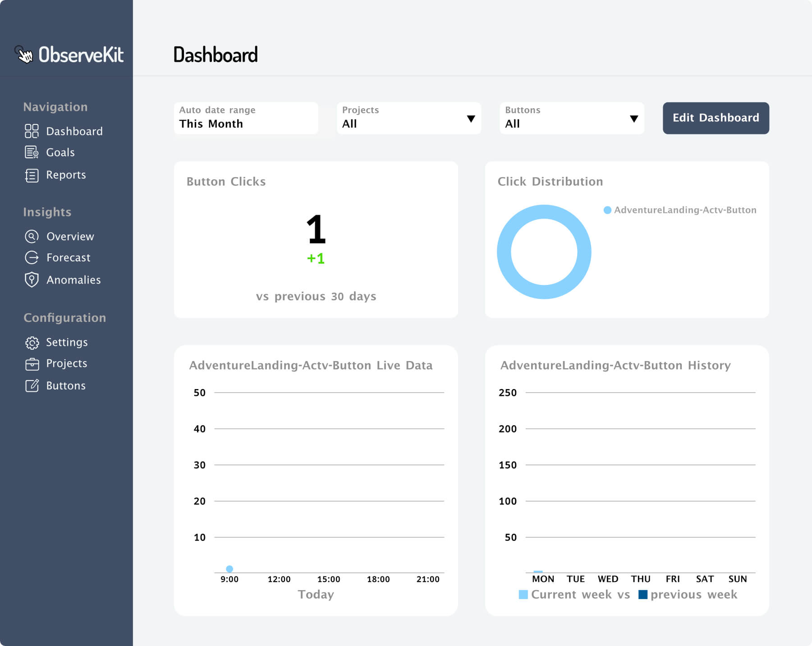Click the Settings gear icon
Image resolution: width=812 pixels, height=646 pixels.
point(32,343)
